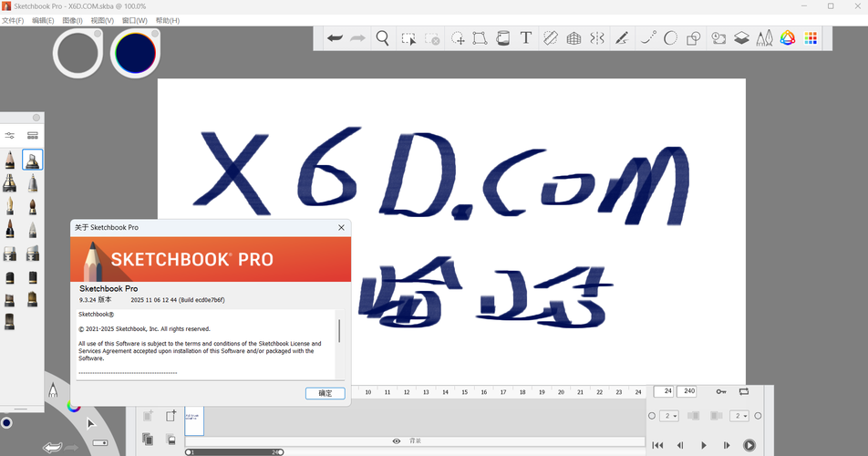
Task: Select the Zoom magnifier tool
Action: pos(383,38)
